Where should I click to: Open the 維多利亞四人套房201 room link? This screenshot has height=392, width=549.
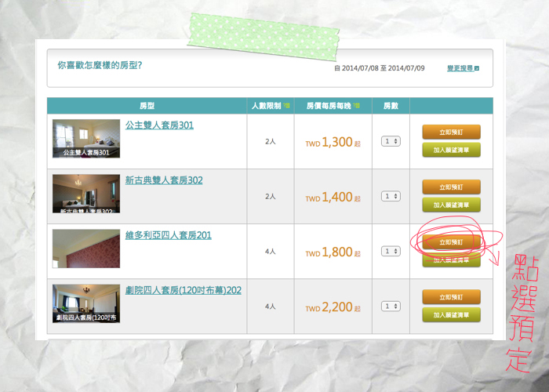(x=169, y=235)
